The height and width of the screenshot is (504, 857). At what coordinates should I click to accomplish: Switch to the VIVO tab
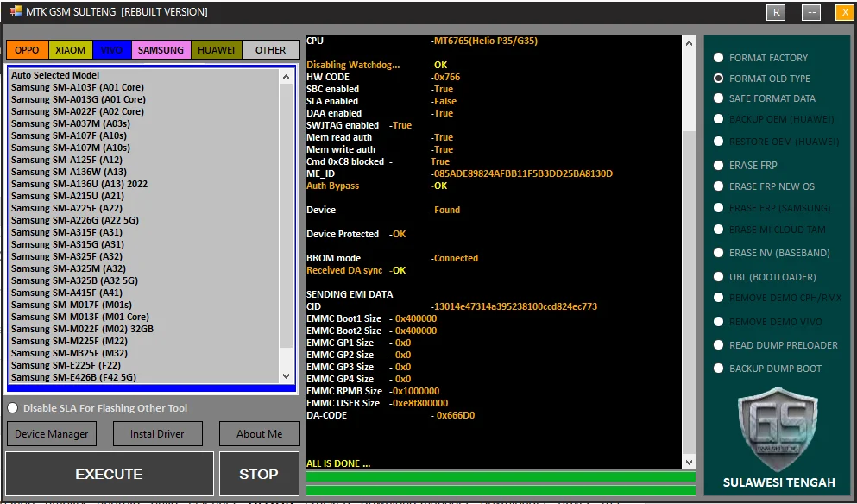112,50
